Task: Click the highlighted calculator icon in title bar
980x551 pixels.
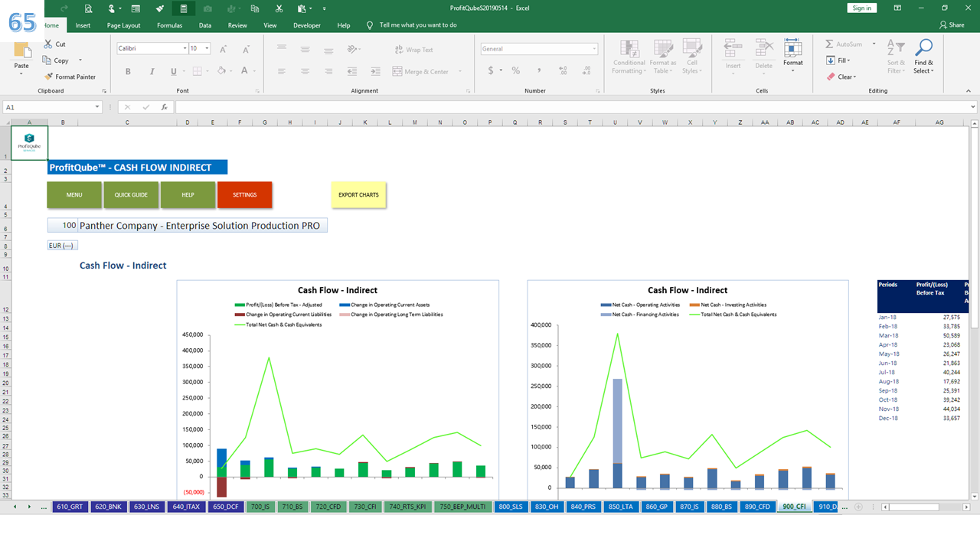Action: coord(183,8)
